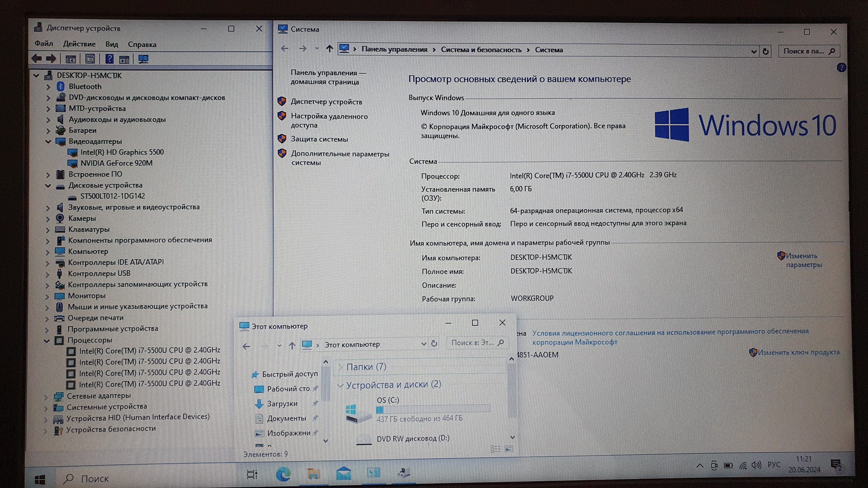Open Microsoft Edge from the taskbar
The height and width of the screenshot is (488, 868).
tap(283, 474)
